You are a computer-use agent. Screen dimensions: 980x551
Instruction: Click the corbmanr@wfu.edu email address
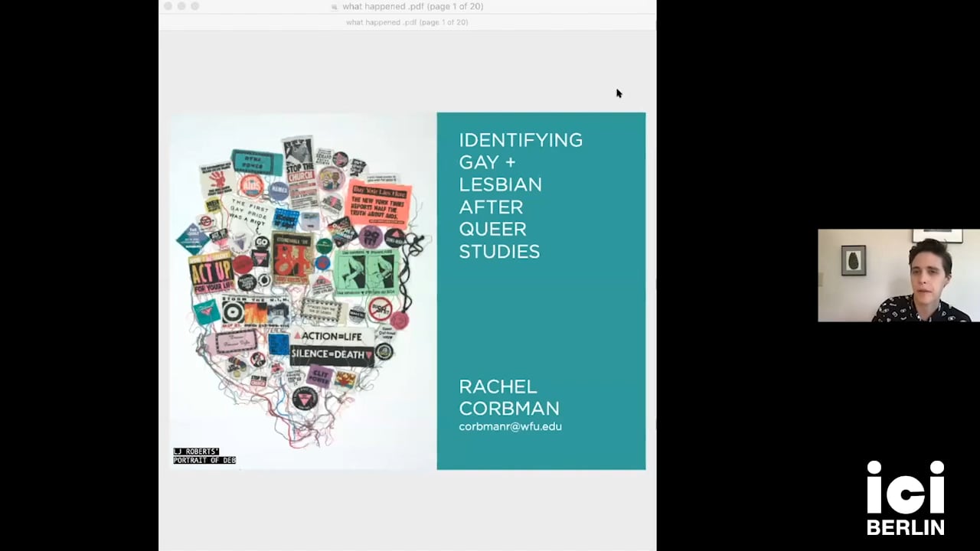tap(510, 426)
